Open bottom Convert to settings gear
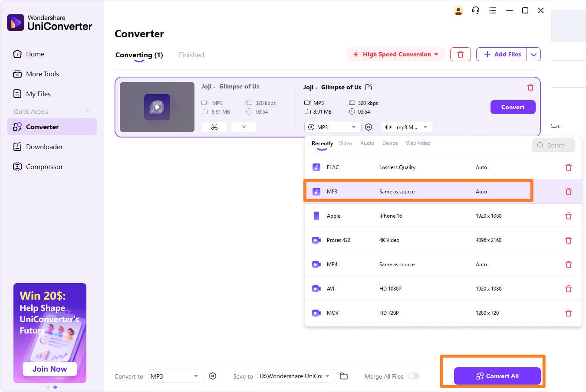The width and height of the screenshot is (586, 392). (x=213, y=376)
